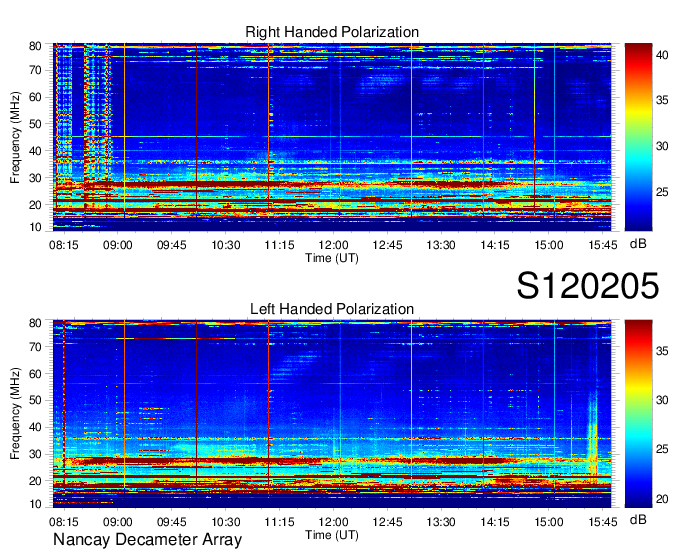Click the dB unit label below Right Handed color bar
This screenshot has width=680, height=552.
[x=638, y=244]
